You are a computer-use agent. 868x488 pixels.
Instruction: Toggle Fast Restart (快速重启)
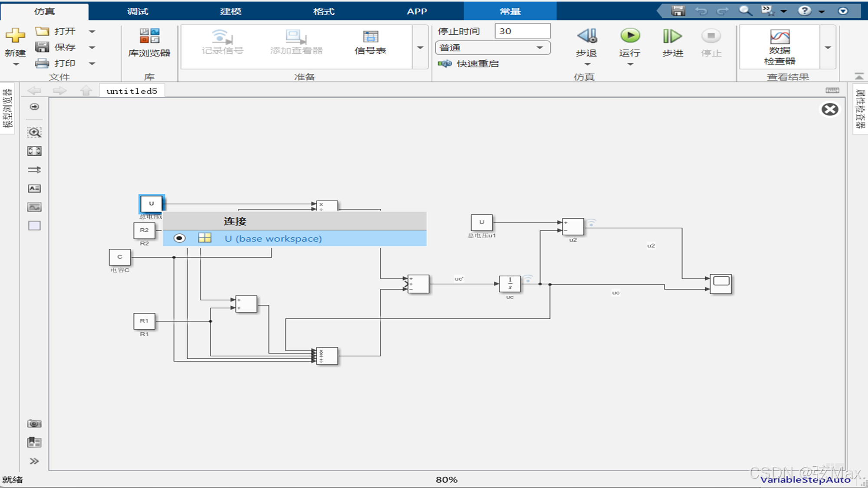click(x=469, y=64)
